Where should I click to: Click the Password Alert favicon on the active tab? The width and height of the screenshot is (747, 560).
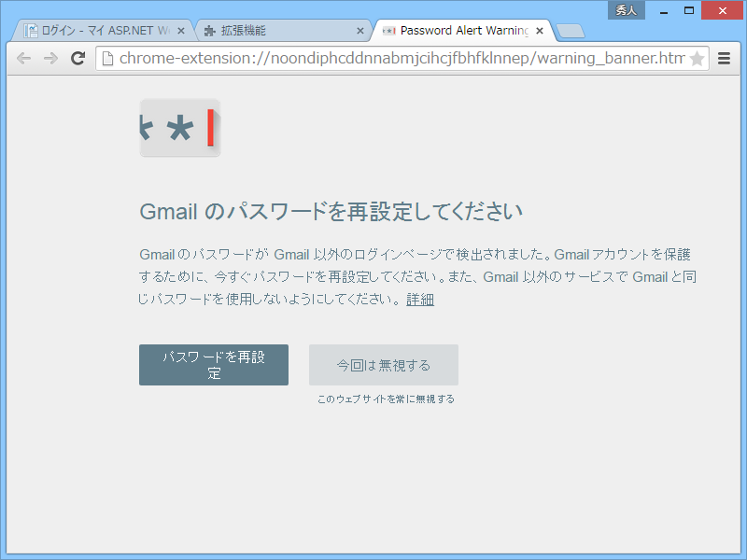(x=389, y=29)
